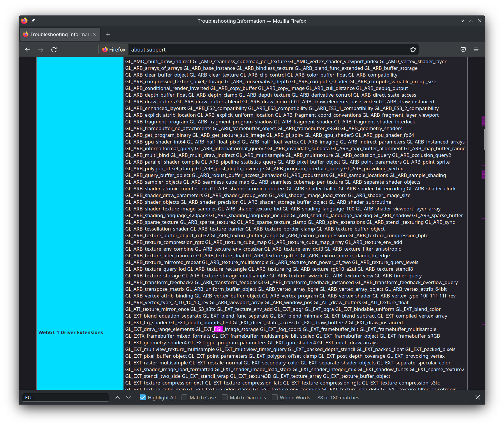
Task: Open the Firefox application menu
Action: pos(476,50)
